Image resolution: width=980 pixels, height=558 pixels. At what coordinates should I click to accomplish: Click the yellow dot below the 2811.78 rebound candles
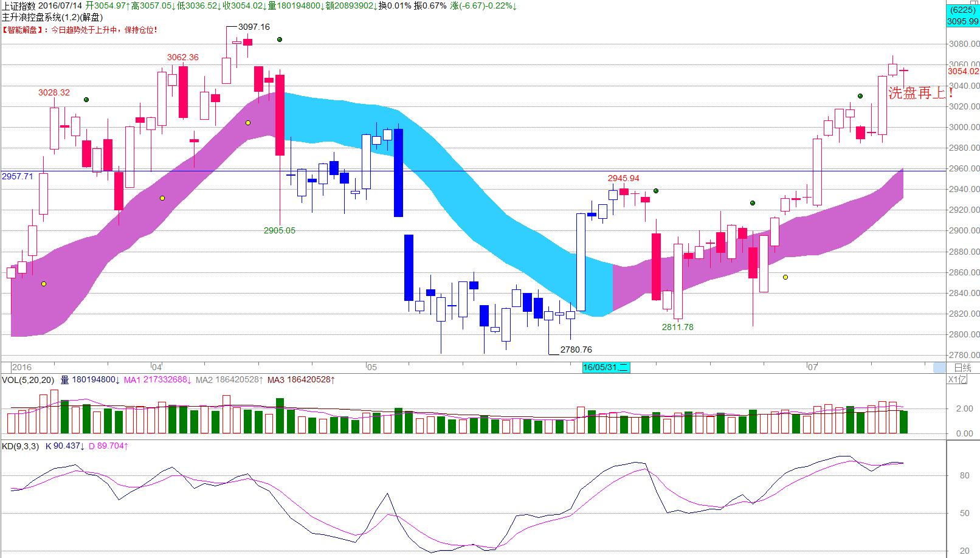tap(785, 277)
